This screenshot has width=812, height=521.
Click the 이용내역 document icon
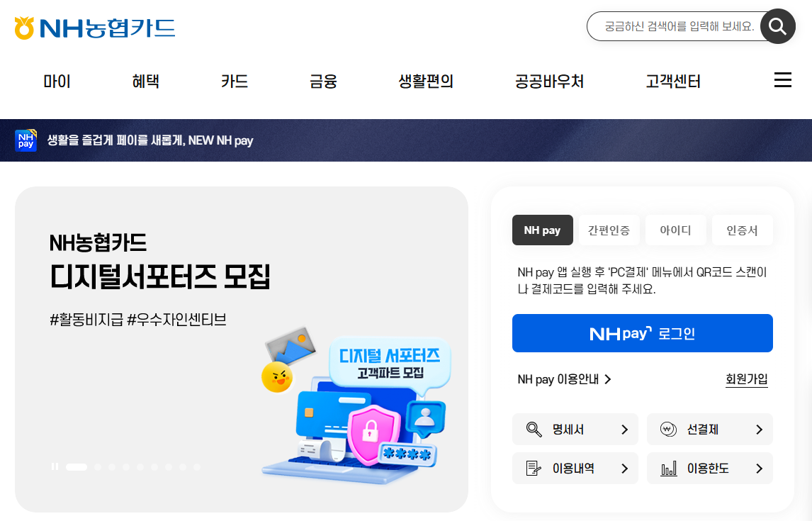[x=534, y=469]
